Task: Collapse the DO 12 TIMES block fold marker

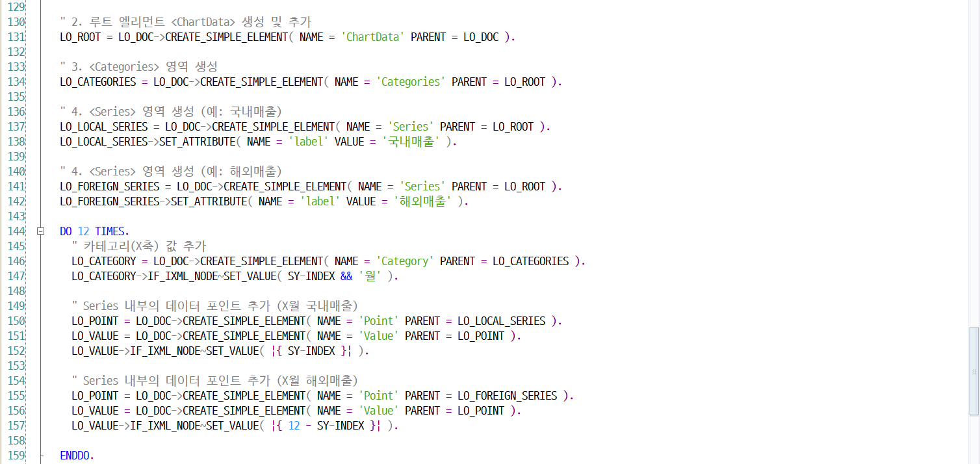Action: click(x=41, y=231)
